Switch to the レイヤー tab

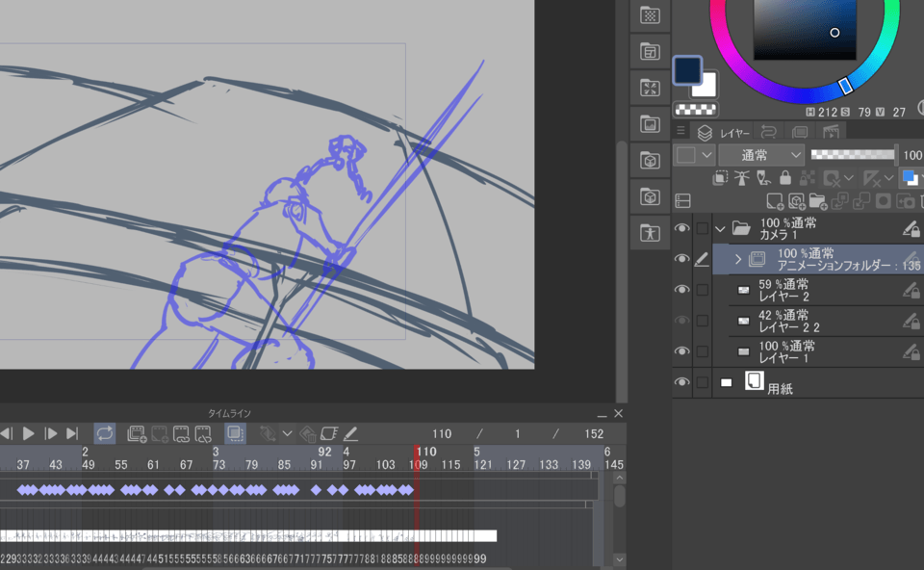(723, 133)
